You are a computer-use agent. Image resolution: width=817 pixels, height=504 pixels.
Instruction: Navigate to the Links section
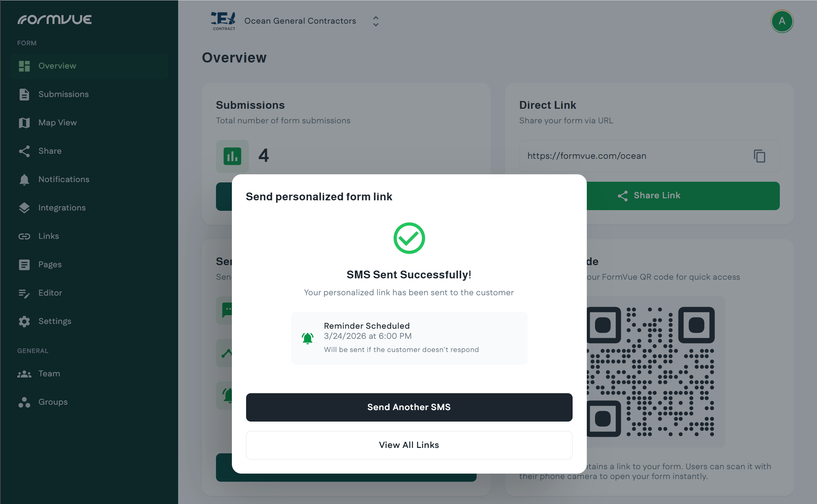pyautogui.click(x=49, y=236)
